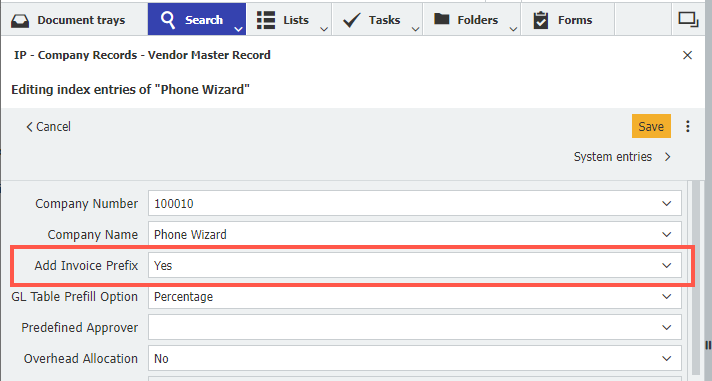Click the window layout icon at the top right
Viewport: 712px width, 381px height.
point(688,20)
